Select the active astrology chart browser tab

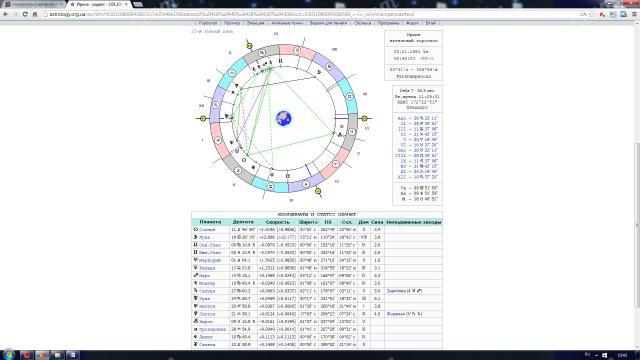[98, 4]
